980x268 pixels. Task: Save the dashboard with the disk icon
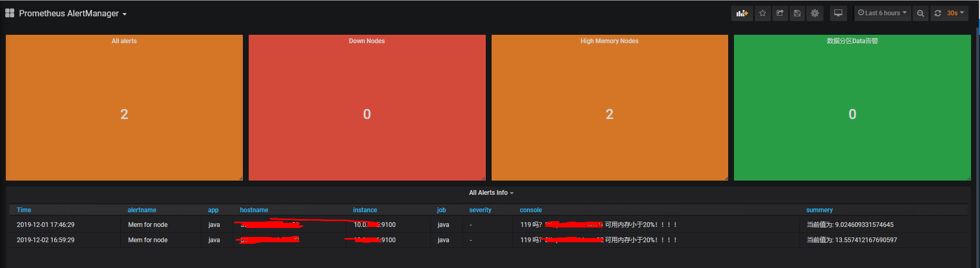coord(797,13)
